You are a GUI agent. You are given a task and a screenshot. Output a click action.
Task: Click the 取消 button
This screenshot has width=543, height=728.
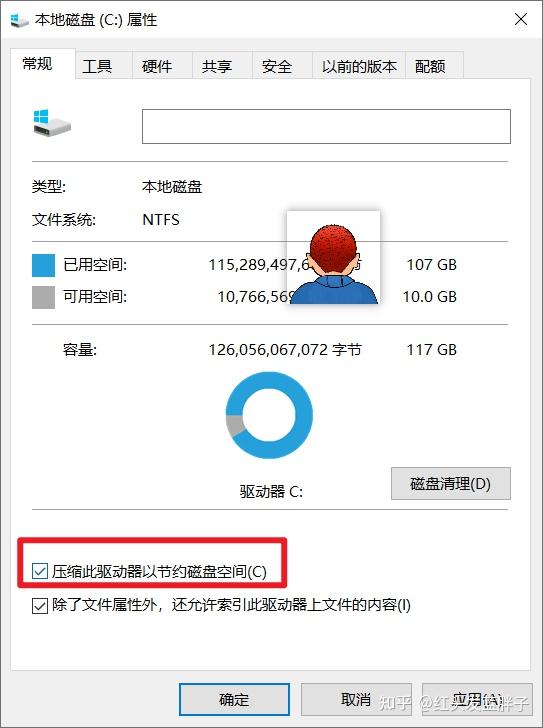click(x=356, y=699)
